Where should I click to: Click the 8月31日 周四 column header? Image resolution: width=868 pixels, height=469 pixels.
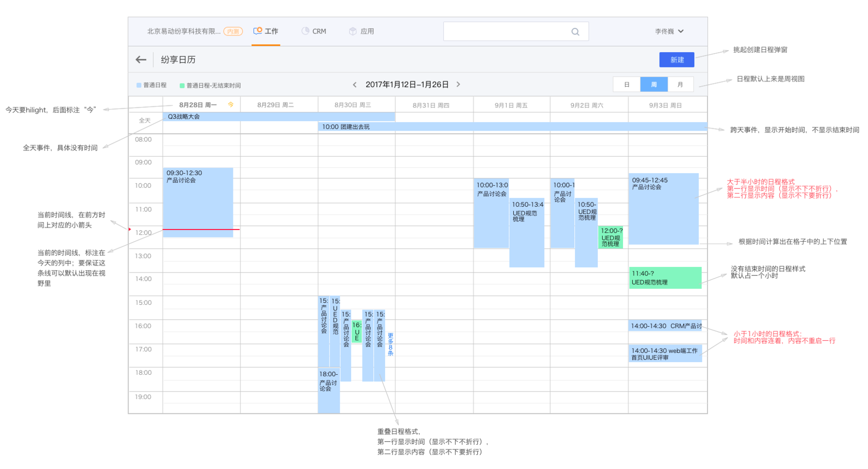tap(431, 105)
